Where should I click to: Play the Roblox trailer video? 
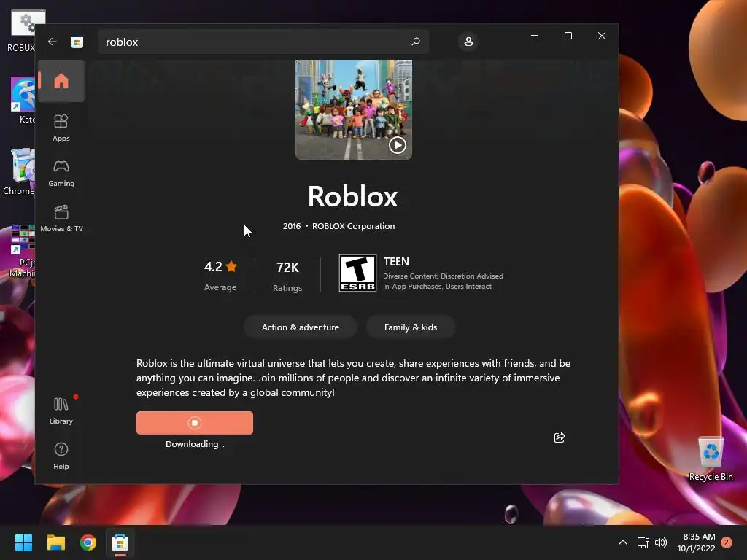click(398, 145)
